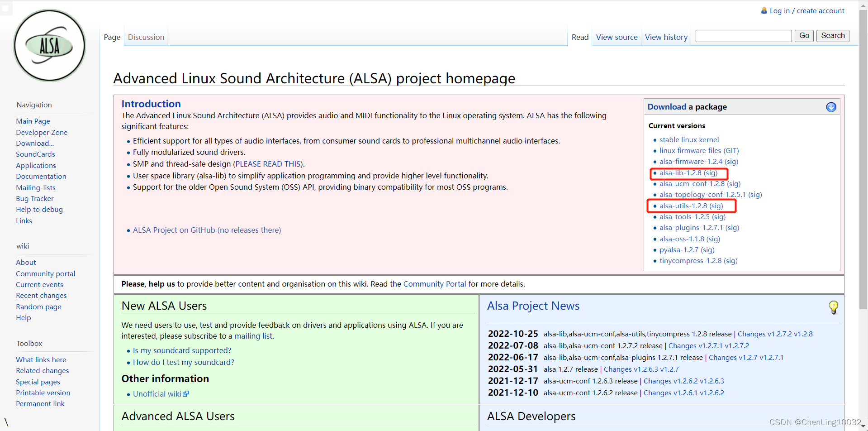
Task: Click the blue download arrow icon
Action: [x=831, y=107]
